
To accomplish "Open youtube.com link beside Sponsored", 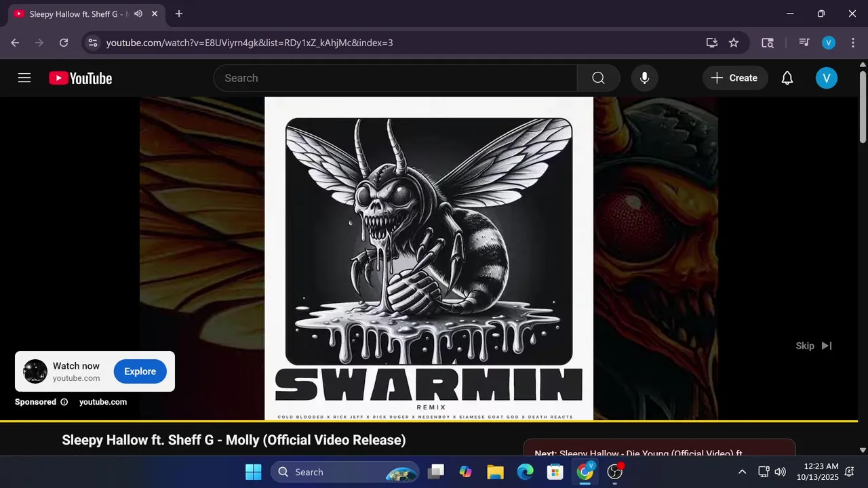I will tap(103, 402).
